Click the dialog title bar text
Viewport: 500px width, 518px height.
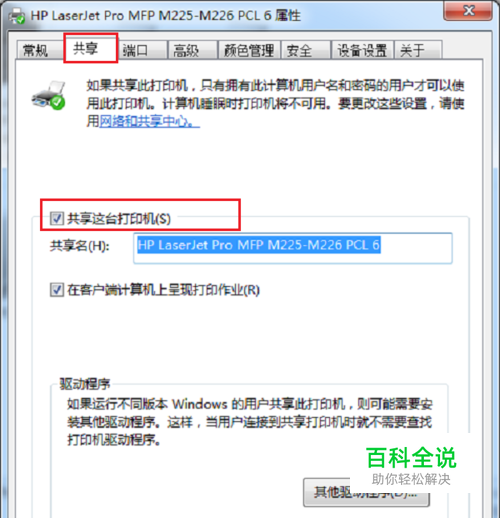166,16
